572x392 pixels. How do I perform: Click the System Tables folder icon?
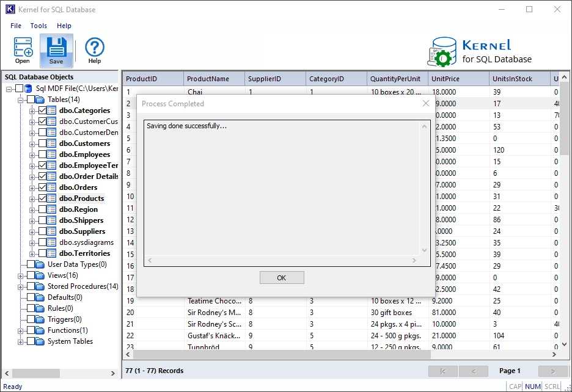[x=40, y=341]
